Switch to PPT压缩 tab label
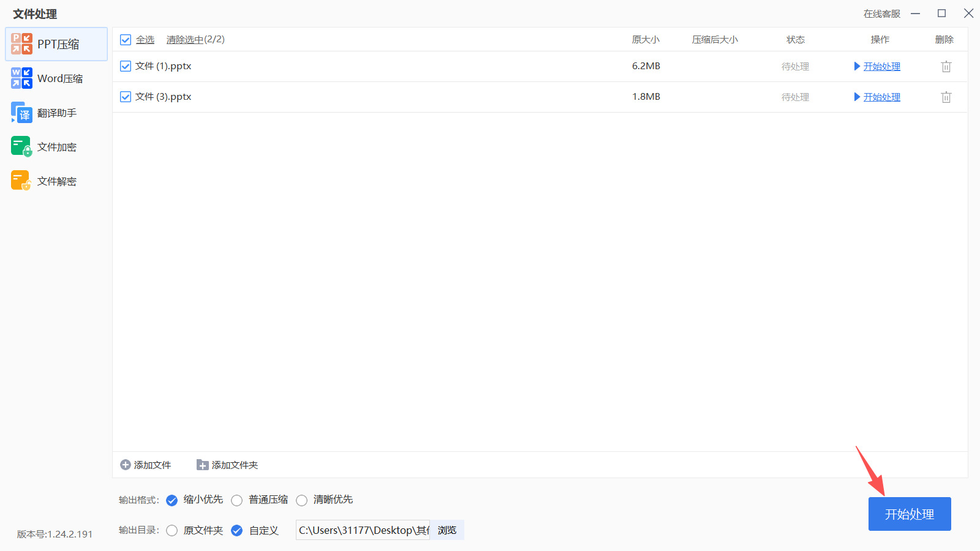The height and width of the screenshot is (551, 980). point(58,44)
